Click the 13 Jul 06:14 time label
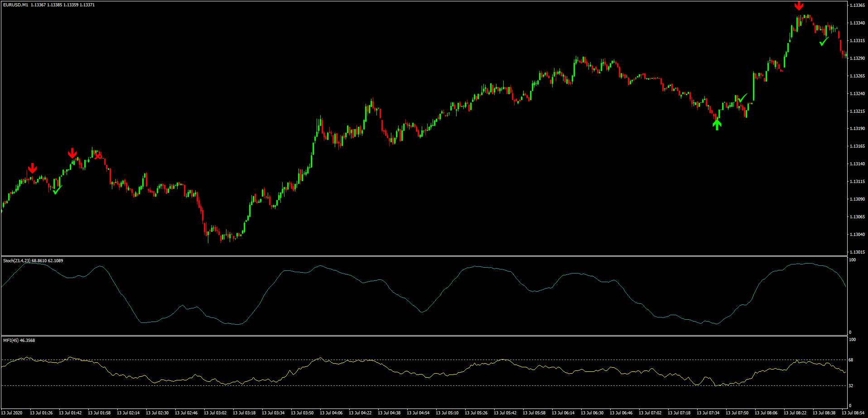Viewport: 868px width, 418px height. pyautogui.click(x=563, y=413)
